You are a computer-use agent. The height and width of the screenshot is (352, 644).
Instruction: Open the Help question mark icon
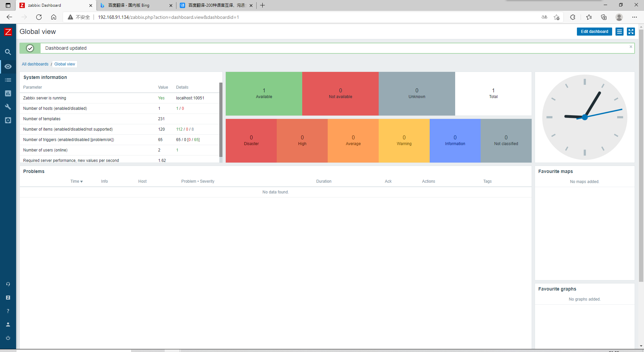(8, 311)
